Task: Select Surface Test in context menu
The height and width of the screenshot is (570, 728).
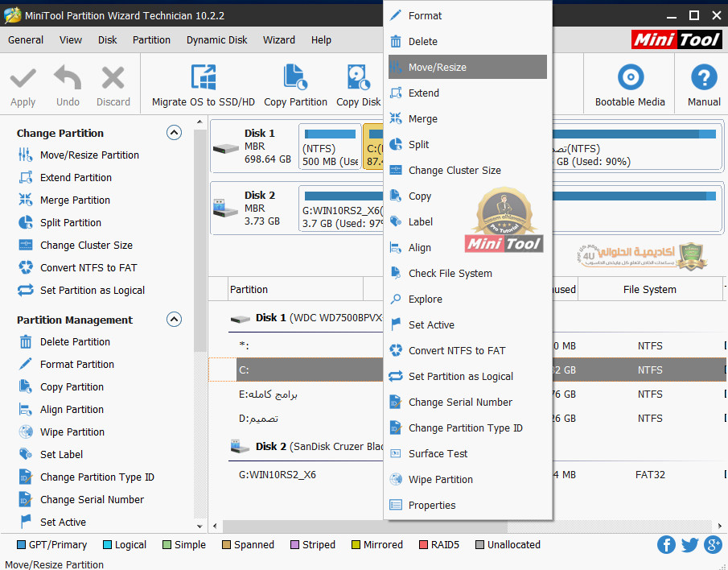Action: pos(438,454)
